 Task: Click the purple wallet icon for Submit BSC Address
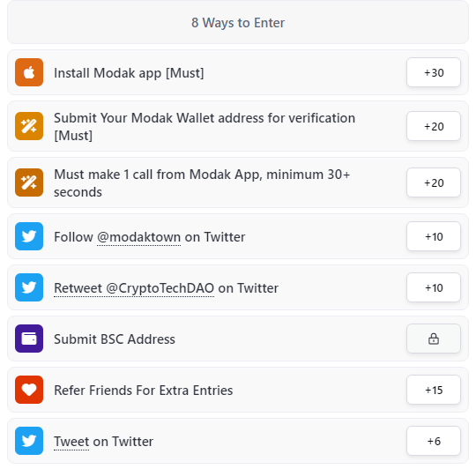[x=29, y=339]
